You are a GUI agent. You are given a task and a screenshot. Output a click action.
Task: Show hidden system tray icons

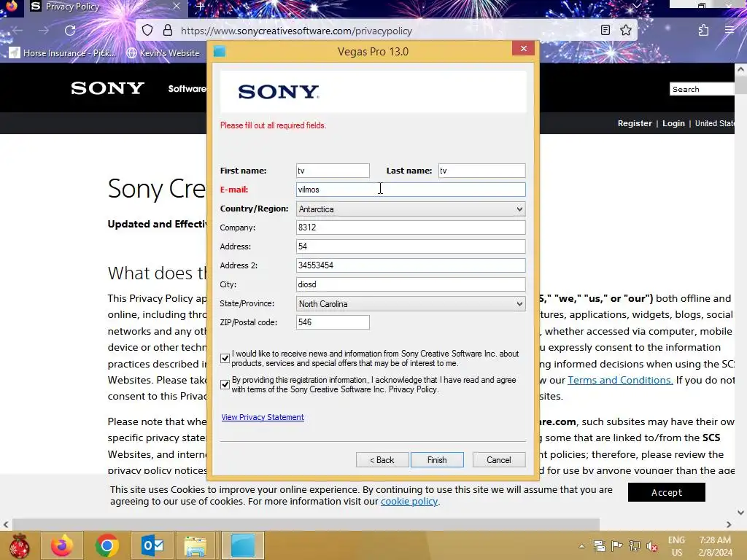pyautogui.click(x=581, y=546)
